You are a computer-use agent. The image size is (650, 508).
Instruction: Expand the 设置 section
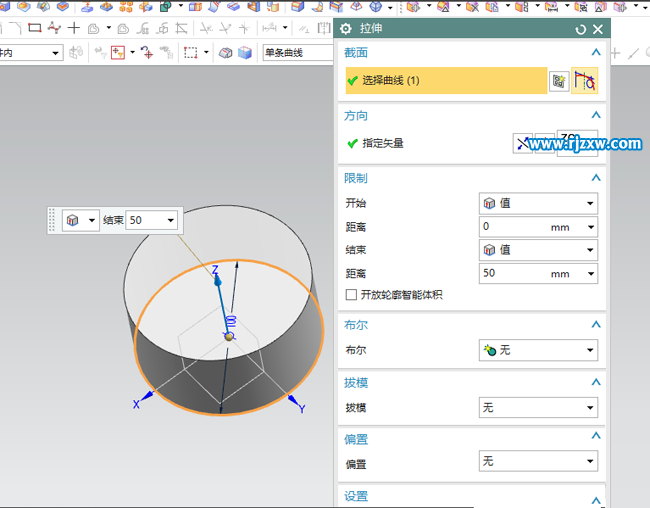(x=596, y=497)
